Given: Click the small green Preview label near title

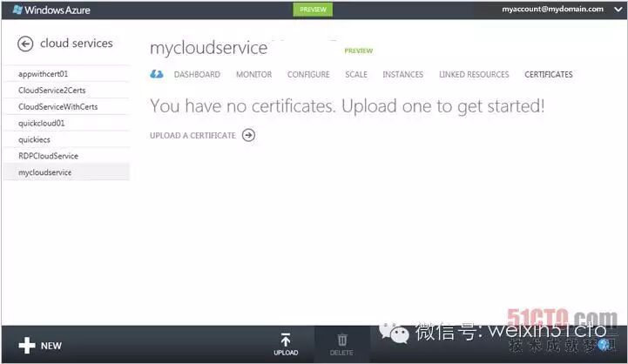Looking at the screenshot, I should 359,51.
